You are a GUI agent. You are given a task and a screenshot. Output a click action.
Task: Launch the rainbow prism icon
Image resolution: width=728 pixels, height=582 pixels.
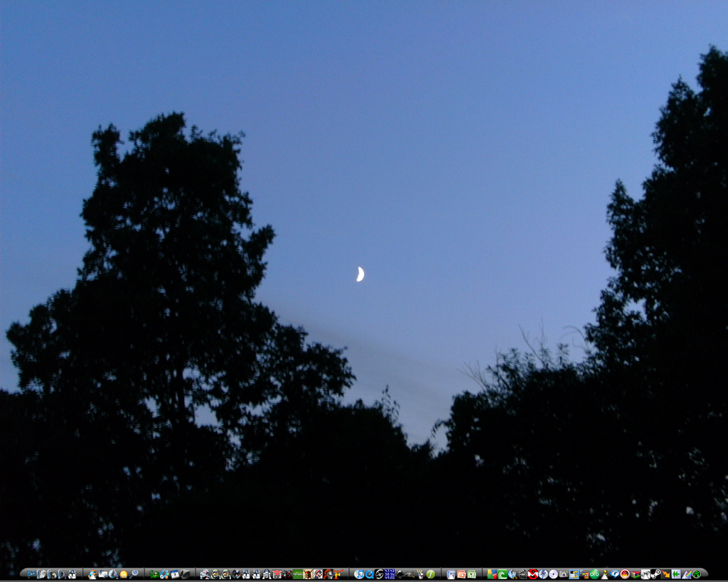687,575
